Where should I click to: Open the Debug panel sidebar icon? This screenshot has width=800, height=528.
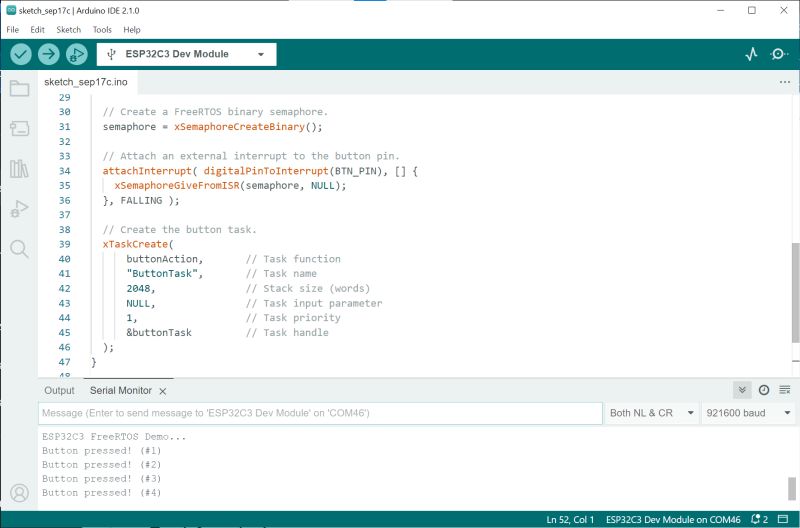pyautogui.click(x=19, y=209)
